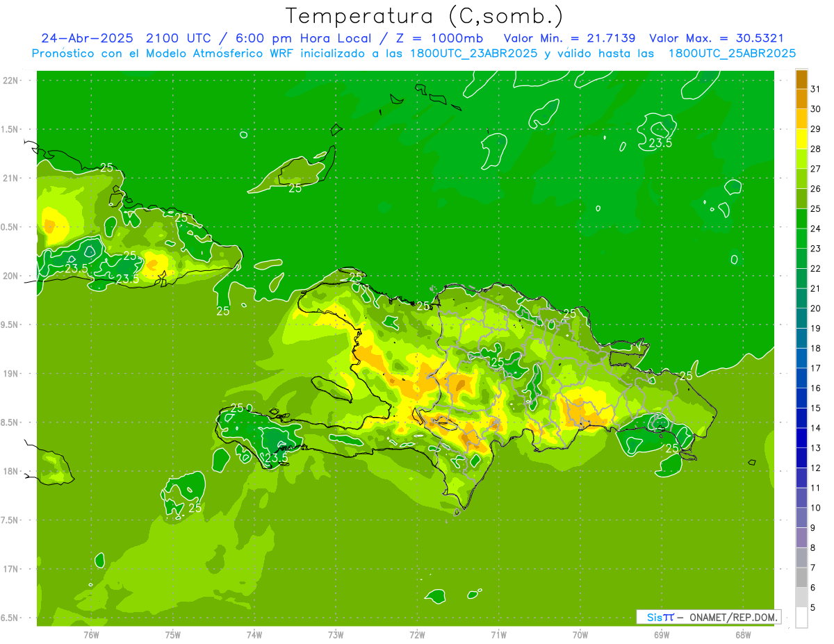Click the legend band between 29 and 30

[x=802, y=119]
